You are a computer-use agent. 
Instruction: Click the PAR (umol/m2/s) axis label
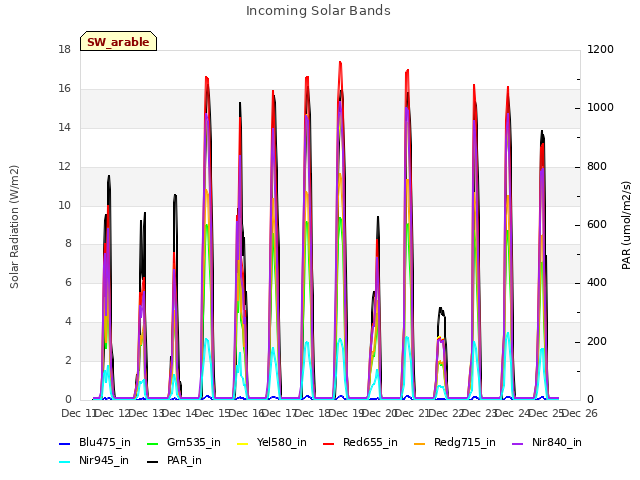click(x=626, y=225)
